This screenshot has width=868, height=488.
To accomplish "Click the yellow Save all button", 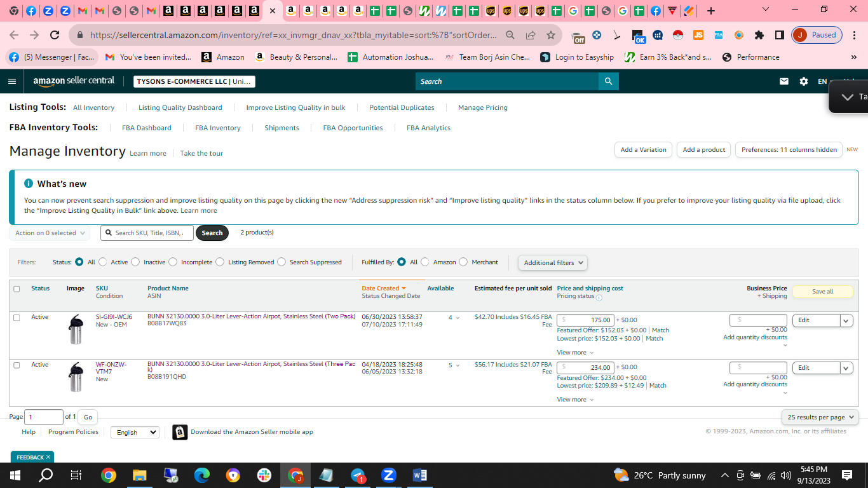I will tap(823, 292).
